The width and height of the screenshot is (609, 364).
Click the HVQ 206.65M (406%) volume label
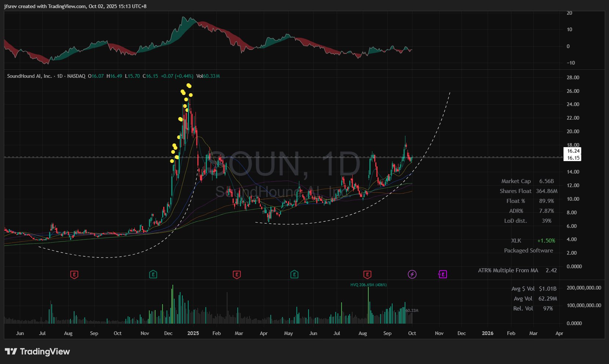368,285
